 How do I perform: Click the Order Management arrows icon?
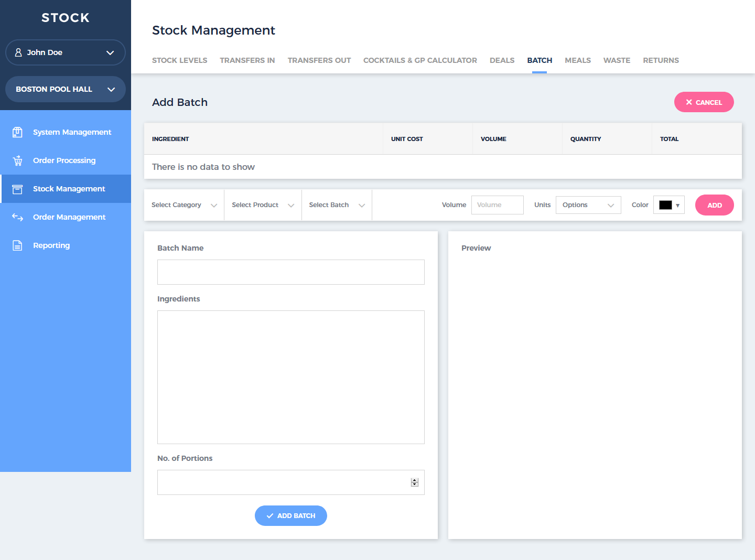[x=17, y=217]
